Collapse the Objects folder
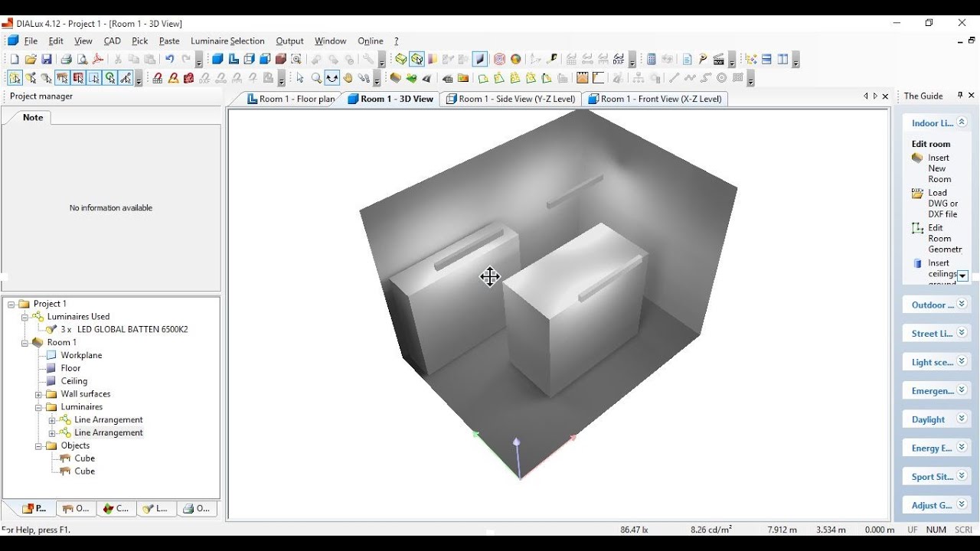The image size is (980, 551). coord(38,445)
